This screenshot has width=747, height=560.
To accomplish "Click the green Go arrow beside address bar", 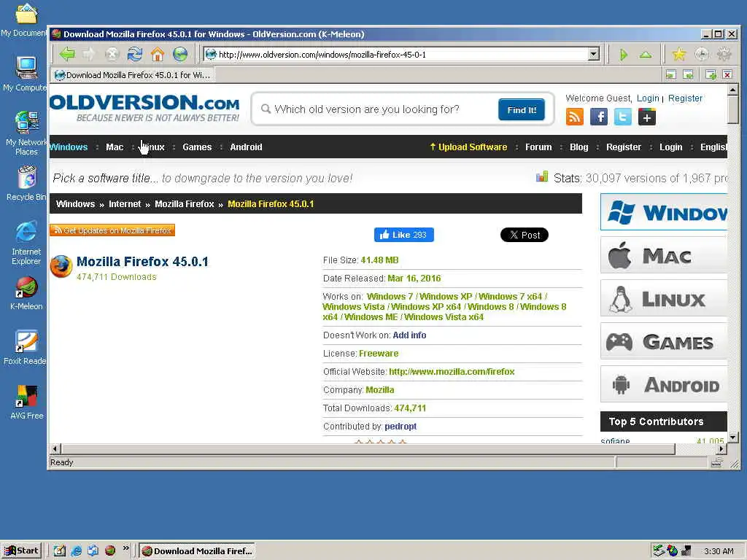I will pyautogui.click(x=624, y=55).
